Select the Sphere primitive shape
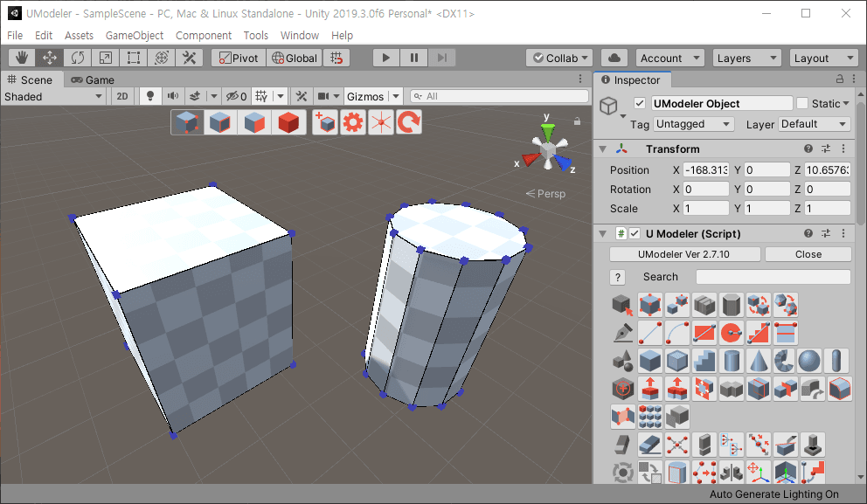The height and width of the screenshot is (504, 867). click(x=809, y=361)
